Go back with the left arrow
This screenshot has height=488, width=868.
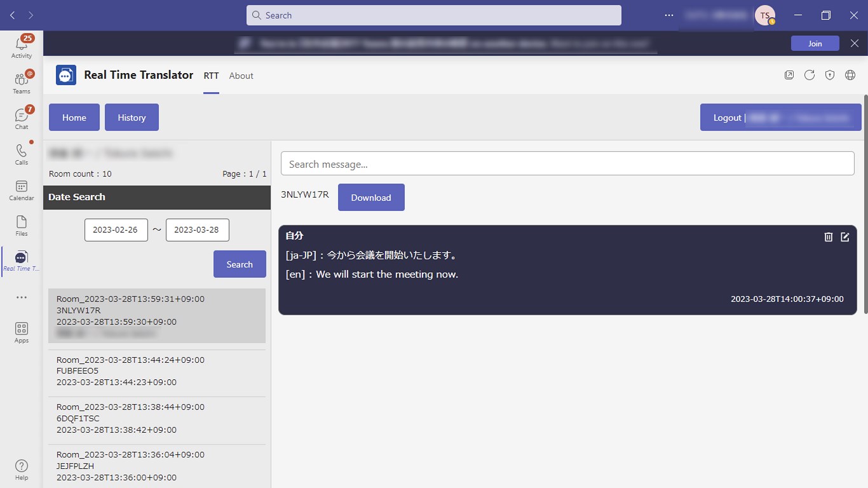[x=13, y=15]
